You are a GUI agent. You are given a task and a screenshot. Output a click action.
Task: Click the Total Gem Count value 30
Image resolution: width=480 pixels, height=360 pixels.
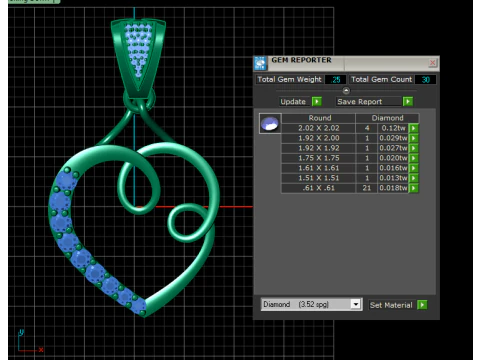[x=425, y=80]
